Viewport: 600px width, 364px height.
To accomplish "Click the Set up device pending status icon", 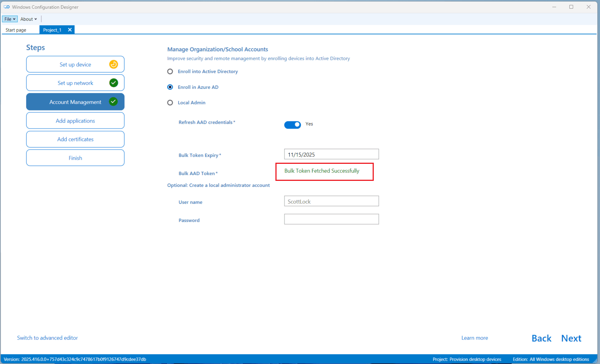I will pyautogui.click(x=113, y=64).
